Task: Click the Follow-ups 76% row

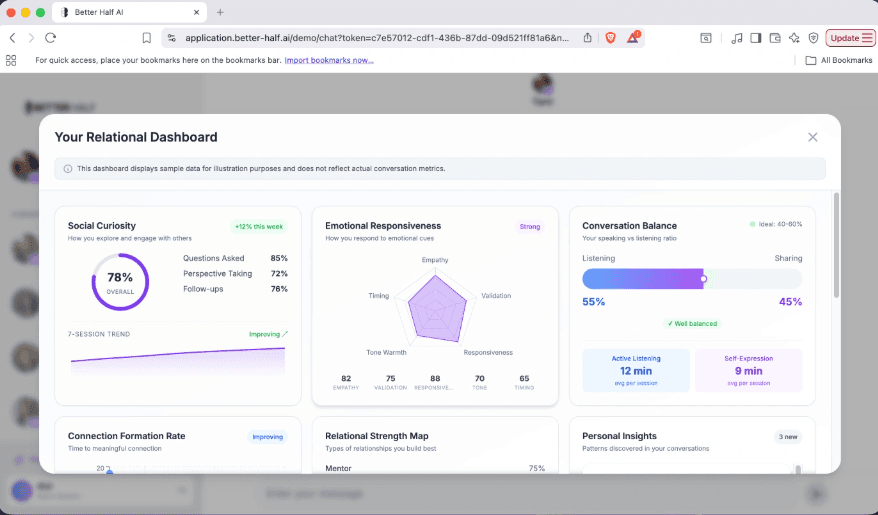Action: click(x=235, y=289)
